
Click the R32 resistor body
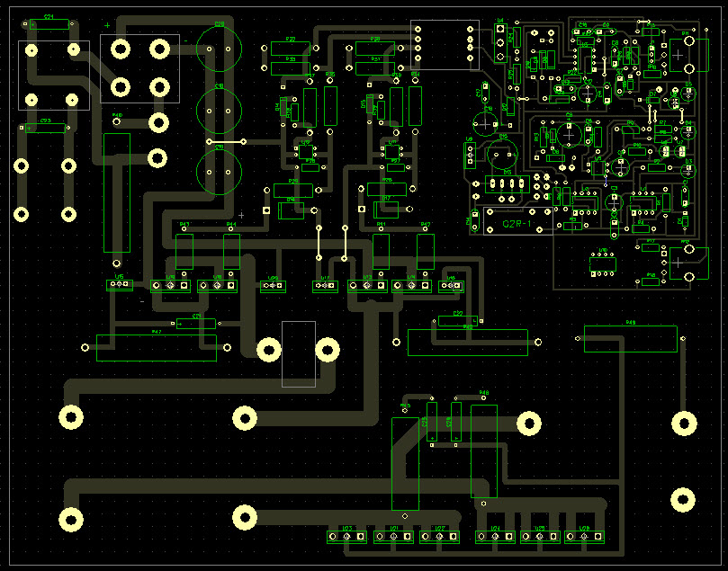point(290,49)
